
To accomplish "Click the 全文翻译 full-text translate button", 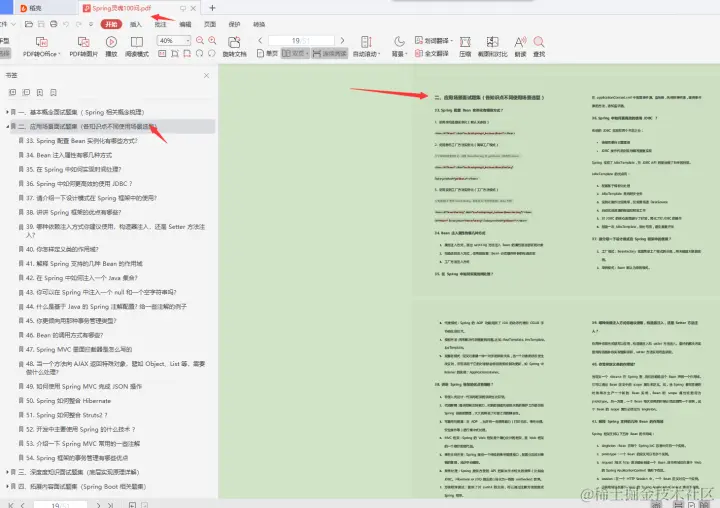I will click(432, 54).
